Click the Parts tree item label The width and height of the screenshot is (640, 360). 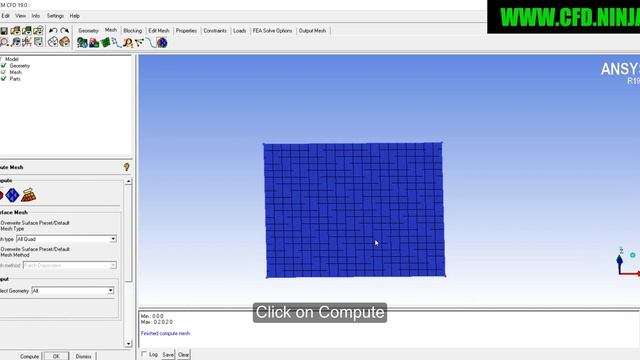pos(15,79)
